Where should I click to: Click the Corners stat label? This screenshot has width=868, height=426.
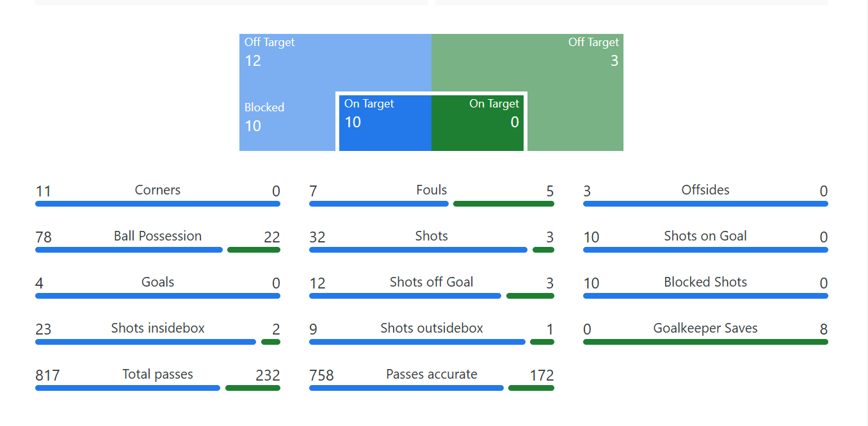[157, 190]
